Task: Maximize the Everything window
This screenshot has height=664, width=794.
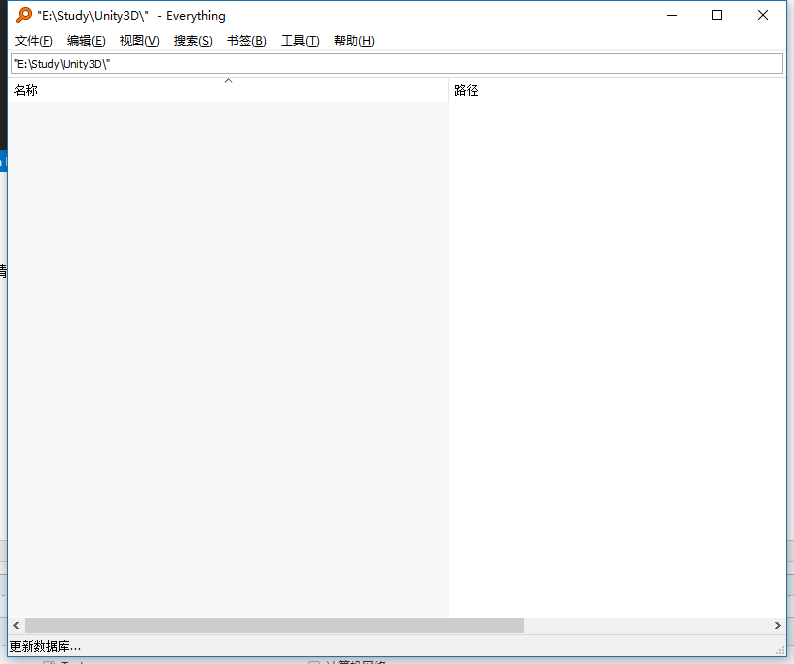Action: click(x=717, y=15)
